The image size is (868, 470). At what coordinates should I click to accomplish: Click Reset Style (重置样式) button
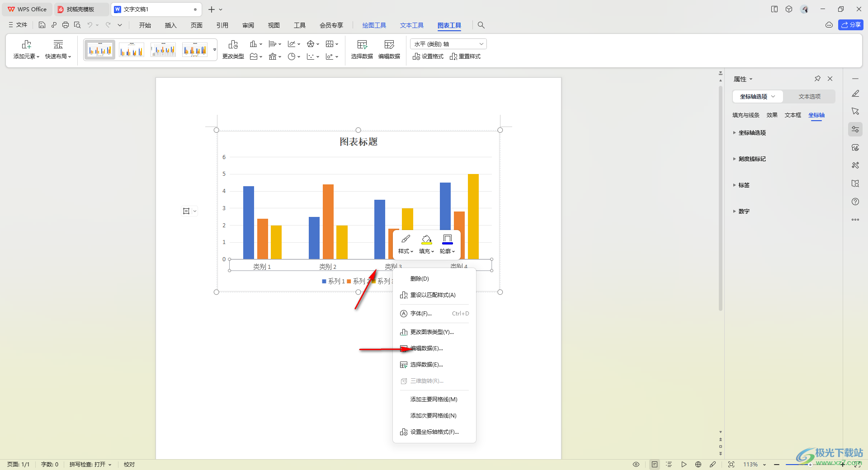(x=465, y=56)
